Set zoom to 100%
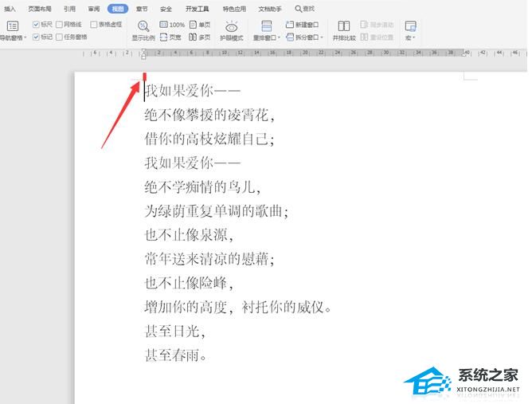The width and height of the screenshot is (532, 404). pos(172,25)
